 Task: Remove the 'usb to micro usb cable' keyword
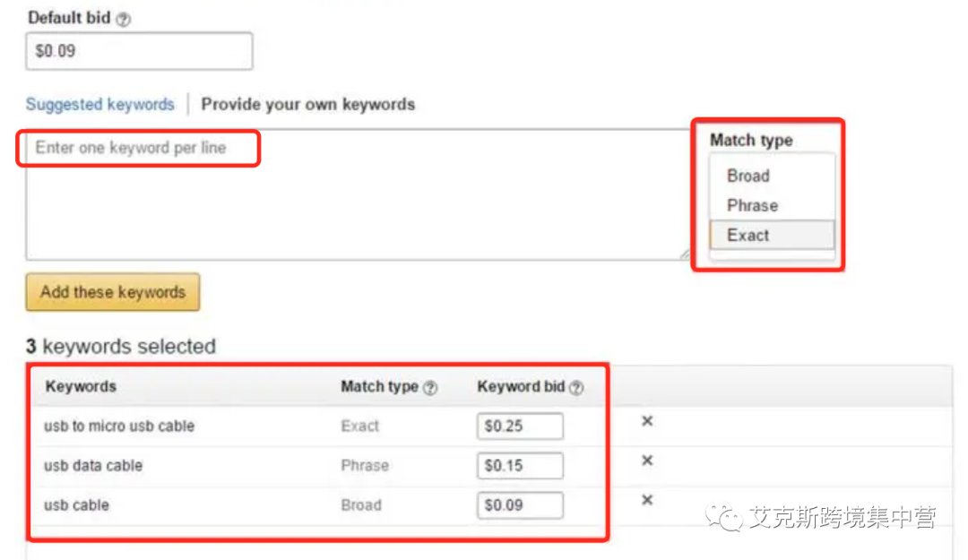point(647,421)
